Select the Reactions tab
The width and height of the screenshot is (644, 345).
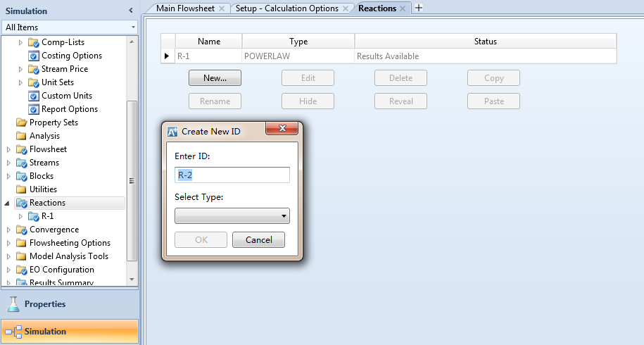[377, 8]
